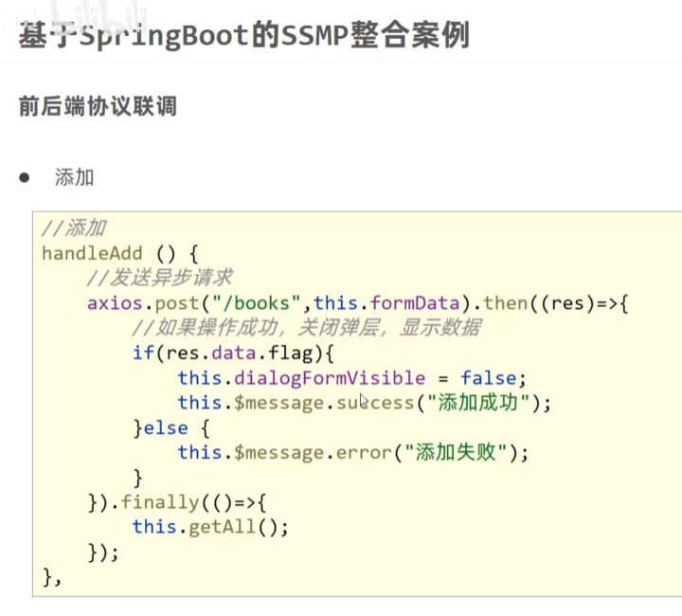
Task: Click the '}else {' line
Action: [x=171, y=428]
